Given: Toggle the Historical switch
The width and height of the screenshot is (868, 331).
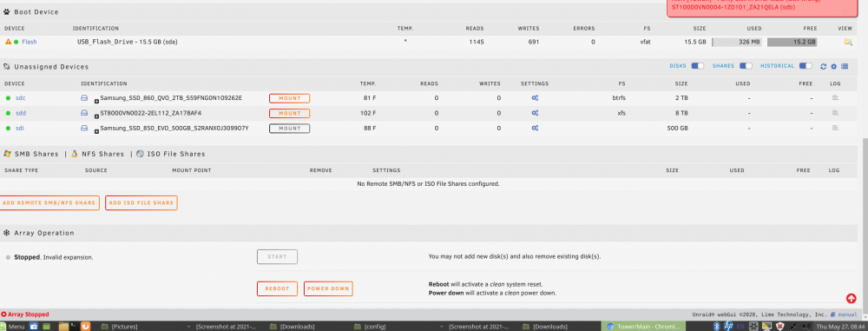Looking at the screenshot, I should pos(806,66).
